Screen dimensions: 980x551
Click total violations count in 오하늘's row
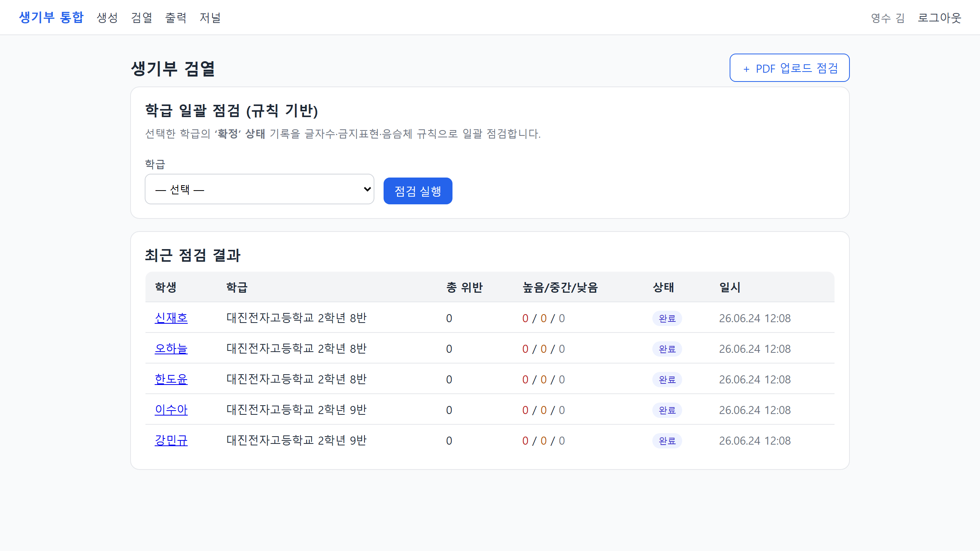pos(449,349)
